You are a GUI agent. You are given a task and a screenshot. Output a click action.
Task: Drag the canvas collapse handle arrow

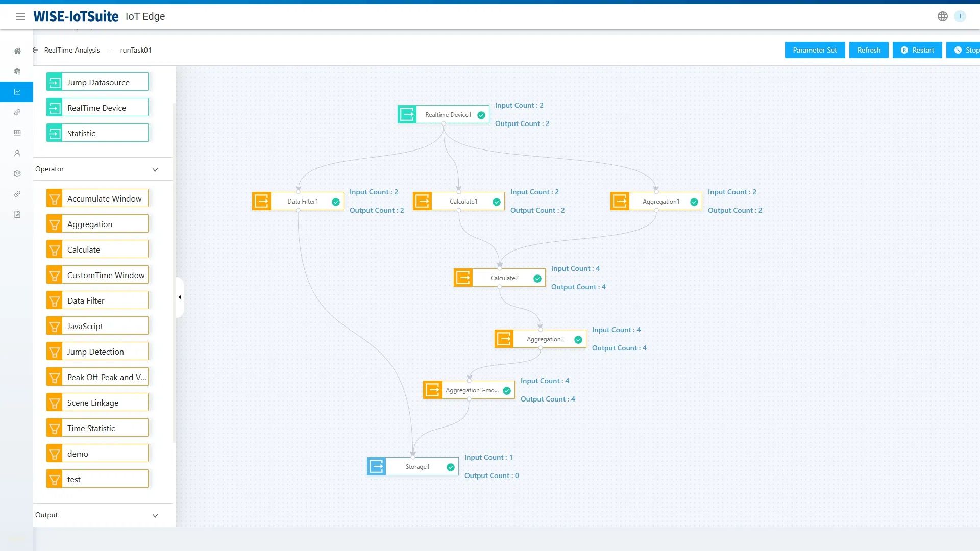pos(180,297)
